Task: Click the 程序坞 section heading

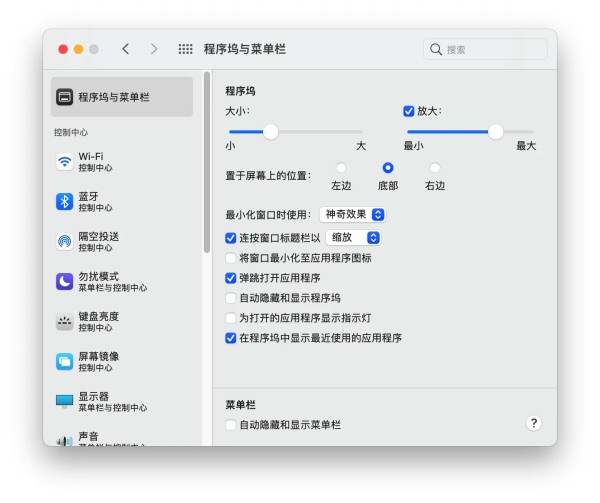Action: (x=240, y=91)
